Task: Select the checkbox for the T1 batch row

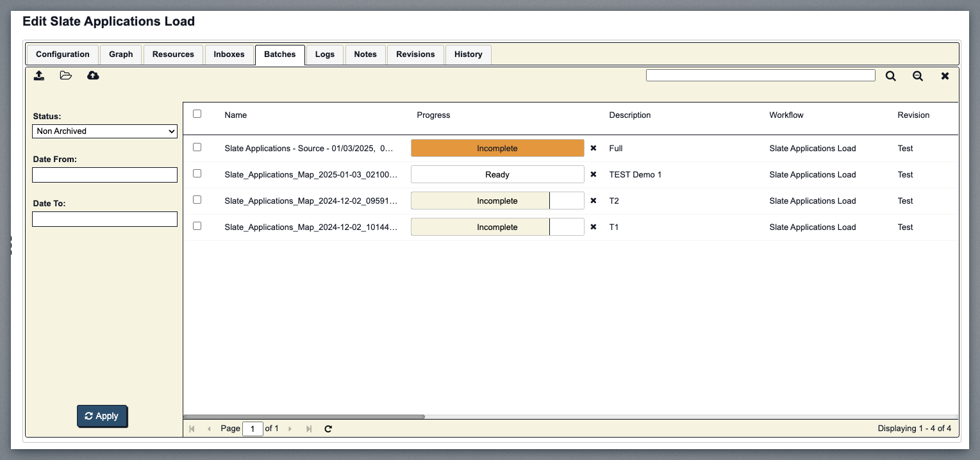Action: [197, 226]
